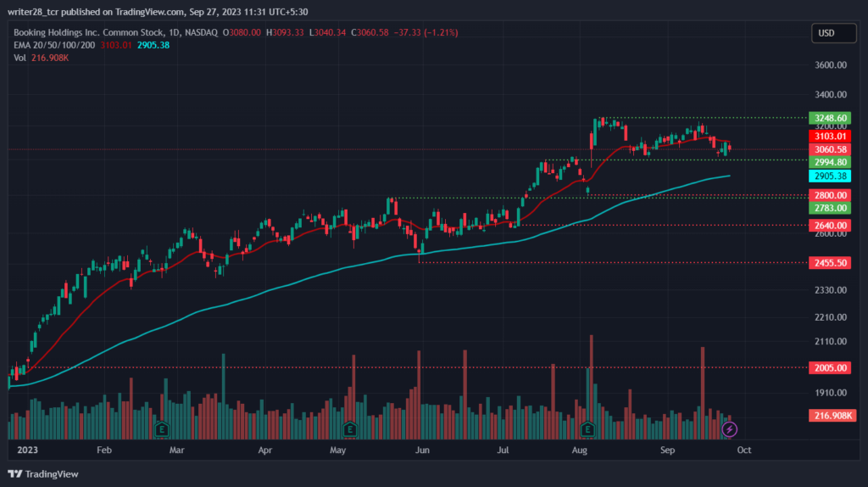Viewport: 868px width, 487px height.
Task: Click the 2023 label on time axis
Action: click(28, 451)
